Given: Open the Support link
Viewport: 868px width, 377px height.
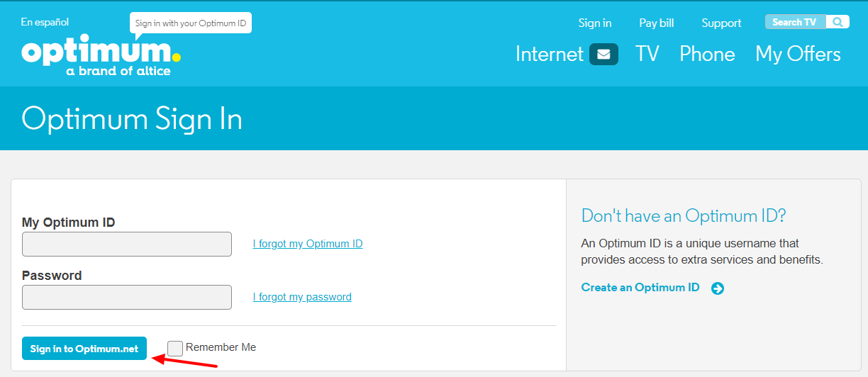Looking at the screenshot, I should (721, 23).
